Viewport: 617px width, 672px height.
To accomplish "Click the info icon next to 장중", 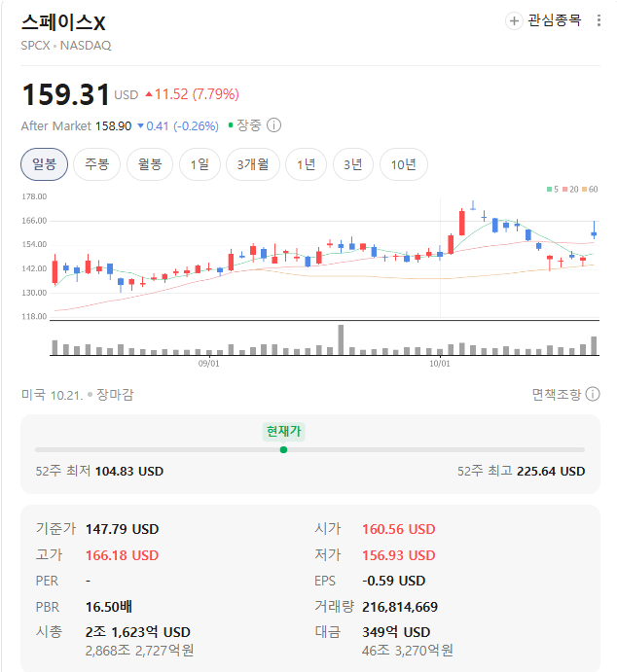I will [x=274, y=125].
